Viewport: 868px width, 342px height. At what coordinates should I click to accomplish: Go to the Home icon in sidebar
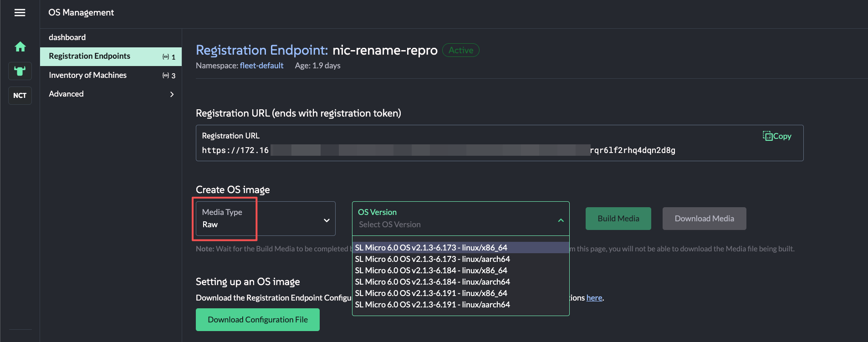tap(20, 46)
